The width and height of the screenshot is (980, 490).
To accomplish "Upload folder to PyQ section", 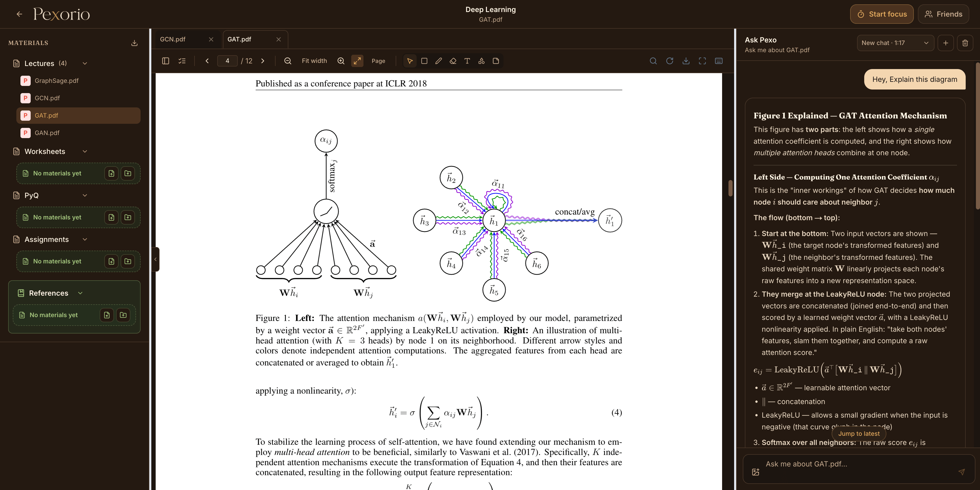I will coord(128,217).
